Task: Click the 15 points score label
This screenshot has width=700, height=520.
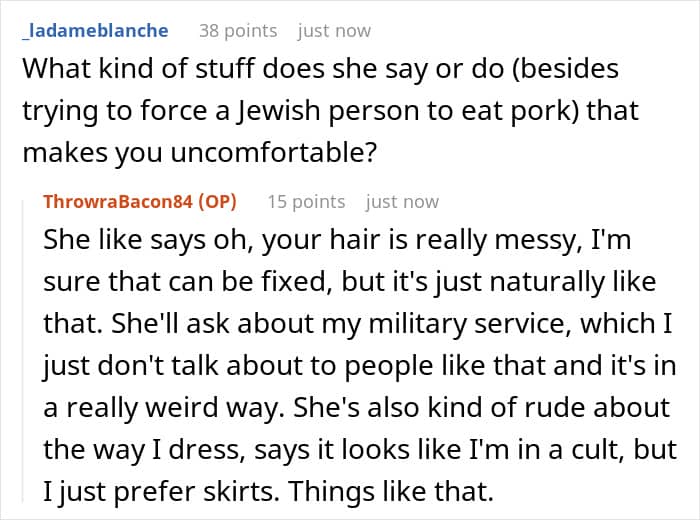Action: click(306, 202)
